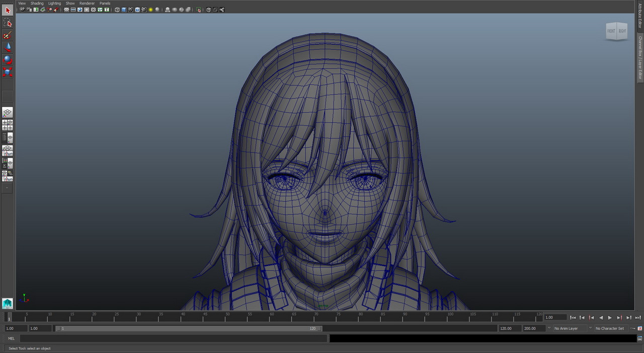Pick the Move tool cone icon
Image resolution: width=644 pixels, height=353 pixels.
[8, 47]
